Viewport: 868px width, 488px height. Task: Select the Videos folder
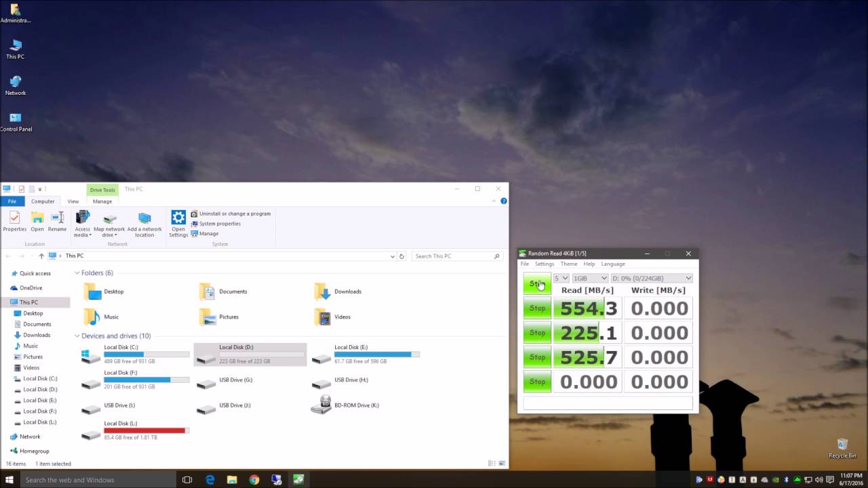332,317
